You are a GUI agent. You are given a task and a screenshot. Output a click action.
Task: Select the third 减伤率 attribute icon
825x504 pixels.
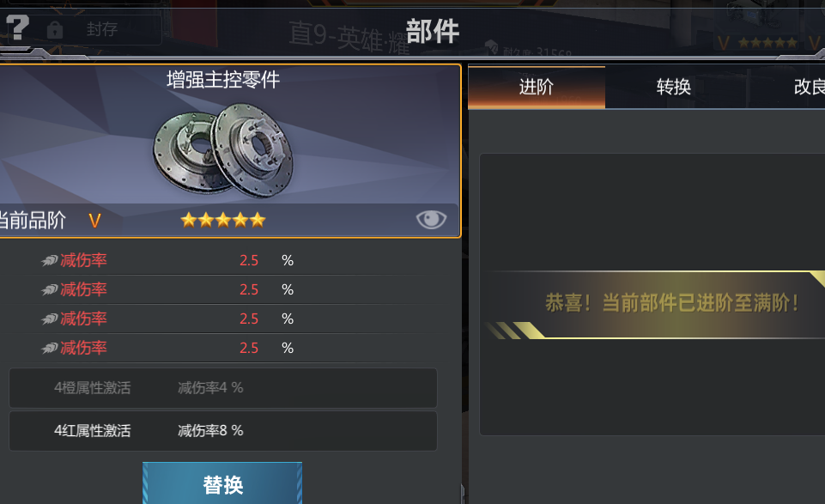coord(50,319)
